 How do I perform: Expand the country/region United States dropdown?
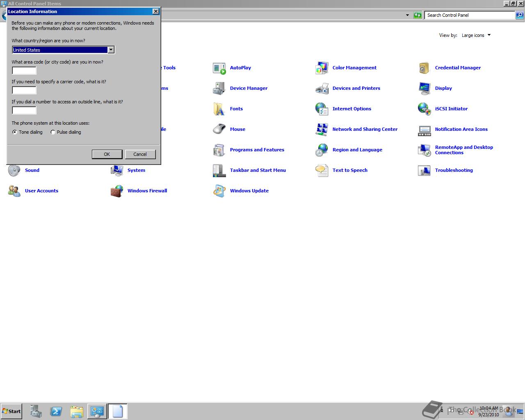coord(111,50)
